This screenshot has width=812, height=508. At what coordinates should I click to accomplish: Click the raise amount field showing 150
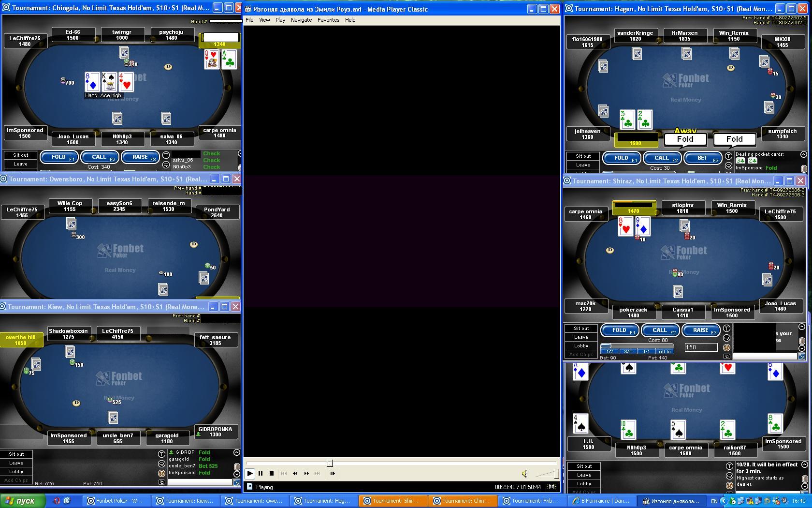[701, 347]
